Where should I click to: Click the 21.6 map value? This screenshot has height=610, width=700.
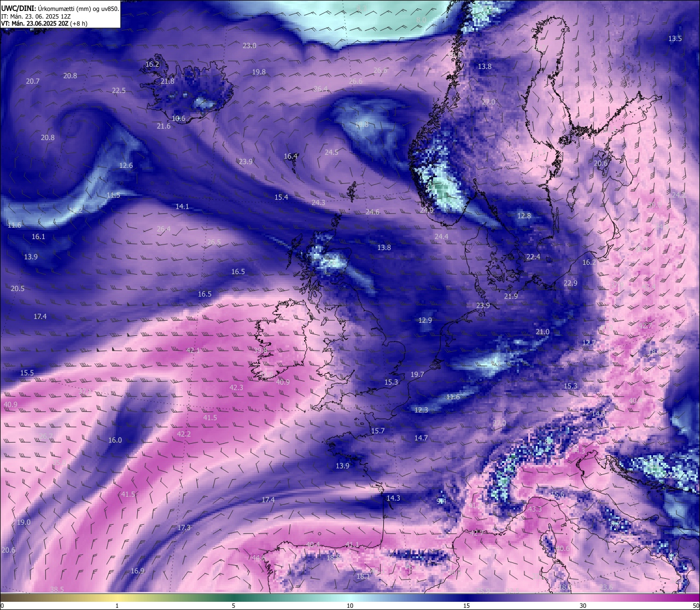click(164, 126)
